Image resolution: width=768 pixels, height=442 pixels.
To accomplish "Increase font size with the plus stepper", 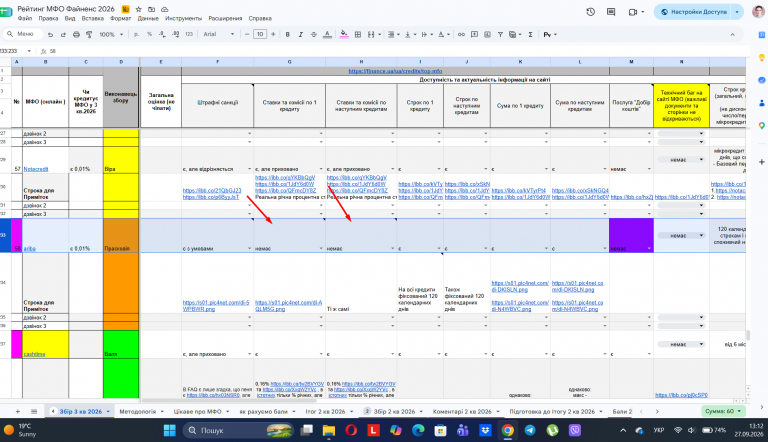I will pos(273,34).
